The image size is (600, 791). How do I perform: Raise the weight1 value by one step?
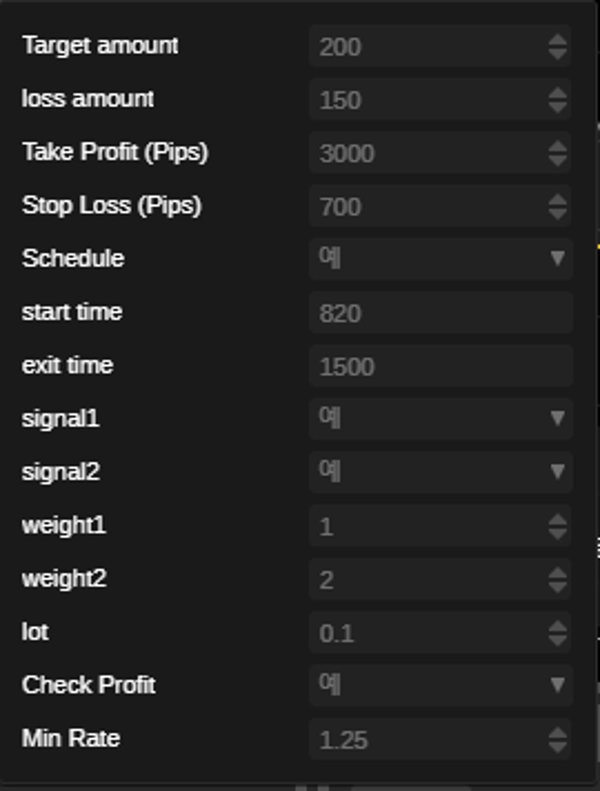tap(557, 520)
